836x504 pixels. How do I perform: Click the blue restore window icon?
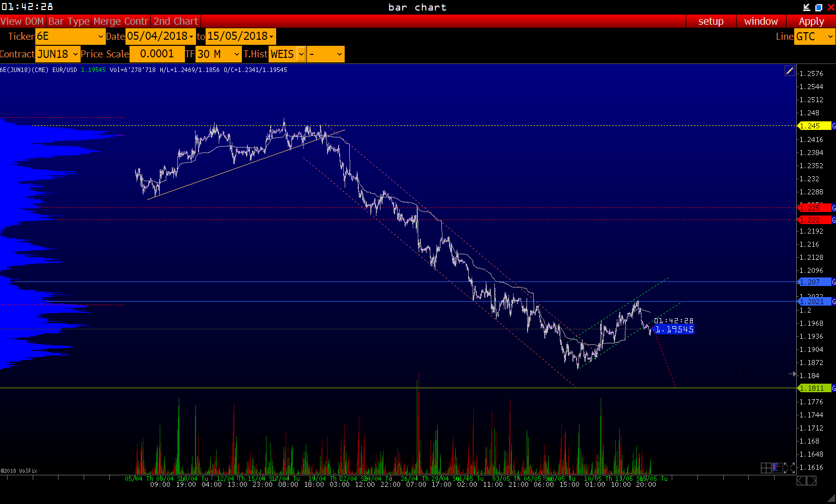pos(819,7)
